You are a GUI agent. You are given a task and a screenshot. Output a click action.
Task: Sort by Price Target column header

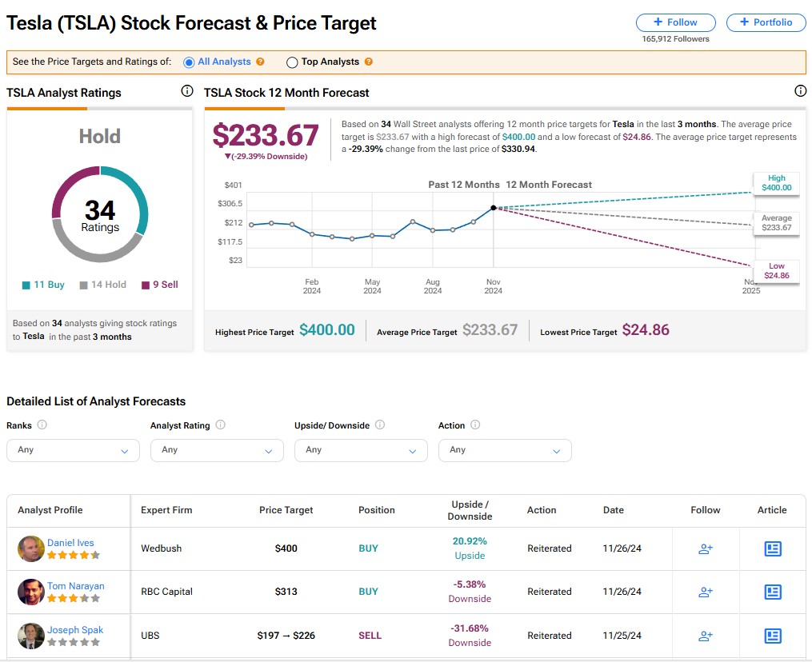[286, 510]
